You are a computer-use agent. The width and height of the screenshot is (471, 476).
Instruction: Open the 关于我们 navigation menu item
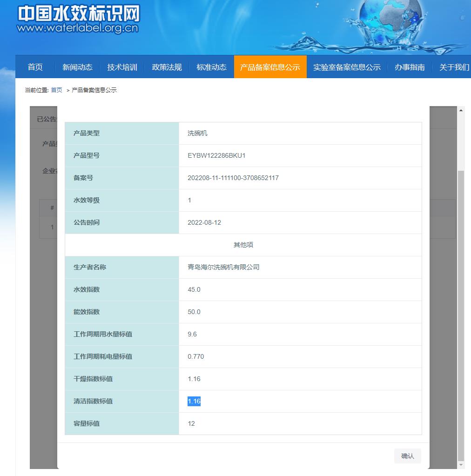(x=453, y=67)
